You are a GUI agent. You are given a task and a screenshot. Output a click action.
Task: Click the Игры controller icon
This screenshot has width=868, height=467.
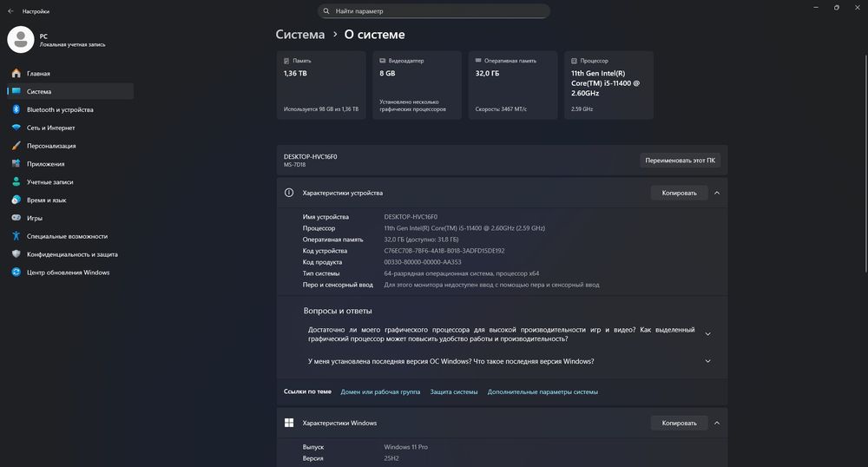[16, 218]
